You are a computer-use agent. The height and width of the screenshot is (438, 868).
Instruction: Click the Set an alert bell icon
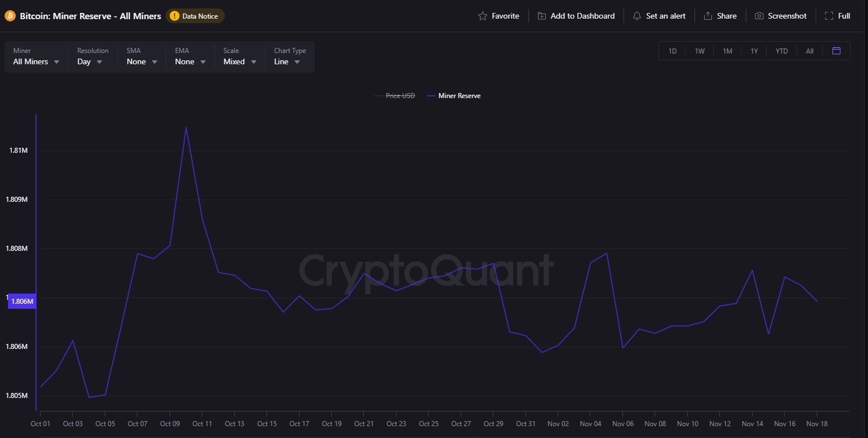[637, 16]
